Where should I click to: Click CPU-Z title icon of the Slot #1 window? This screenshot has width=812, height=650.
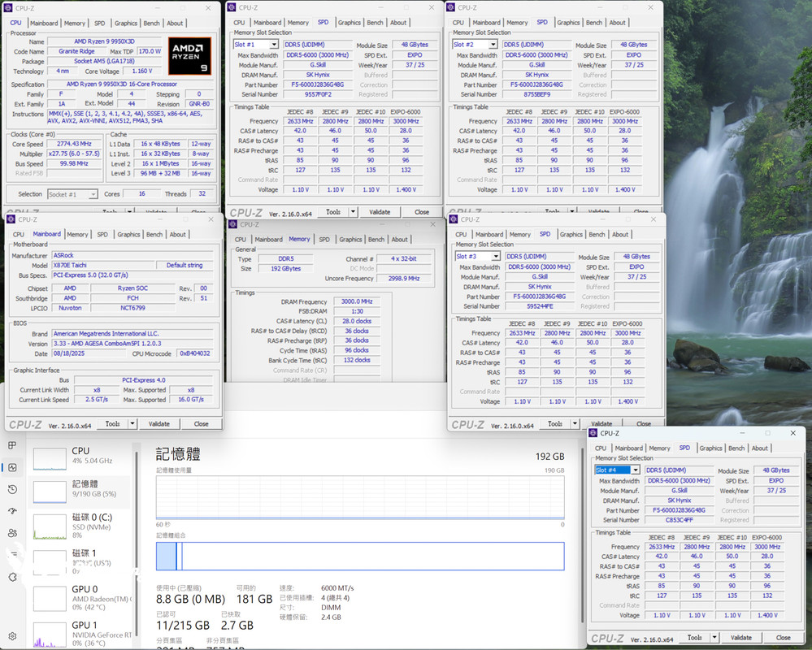[x=232, y=7]
